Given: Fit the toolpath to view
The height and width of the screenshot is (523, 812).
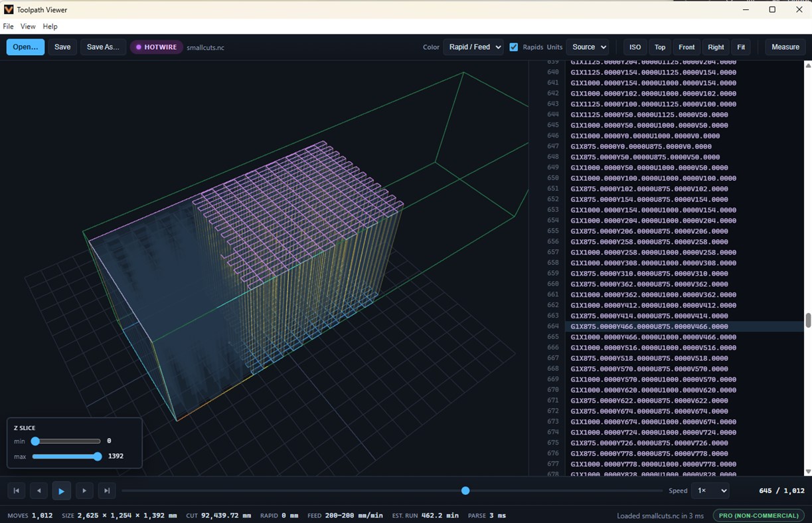Looking at the screenshot, I should coord(741,47).
